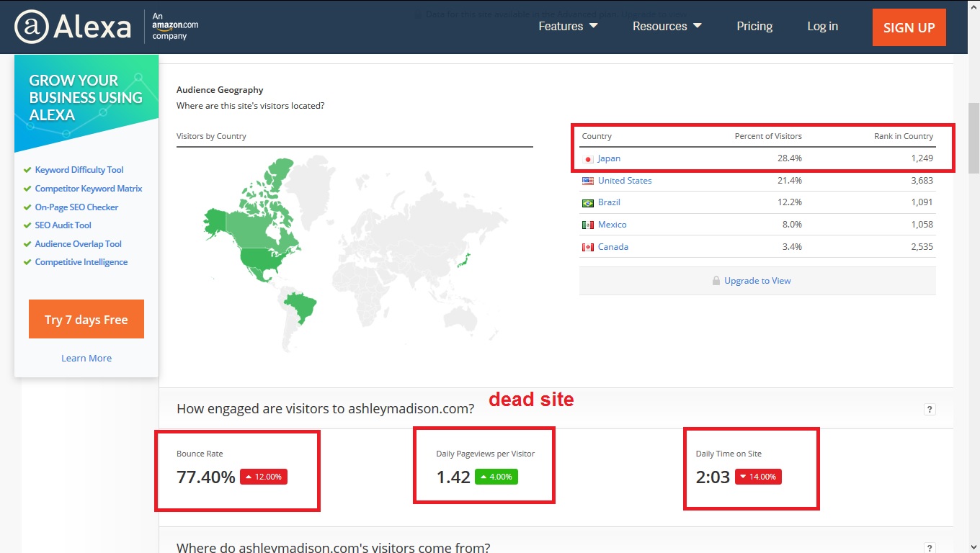Screen dimensions: 980x553
Task: Click the page vertical scrollbar thumb
Action: (x=974, y=138)
